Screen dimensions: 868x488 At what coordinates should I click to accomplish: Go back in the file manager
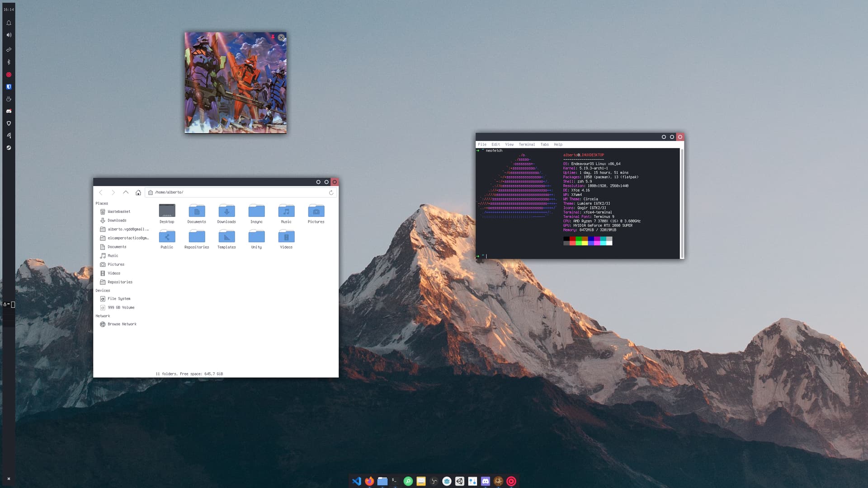101,192
